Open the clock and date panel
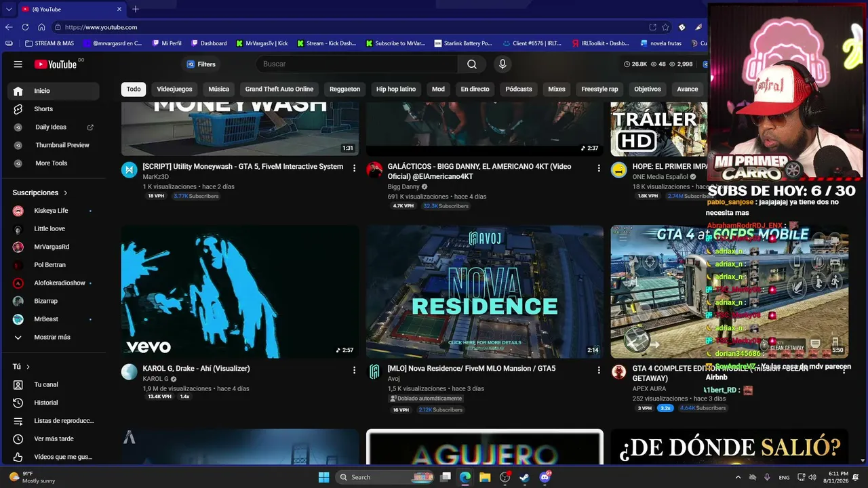This screenshot has height=488, width=868. pyautogui.click(x=838, y=477)
